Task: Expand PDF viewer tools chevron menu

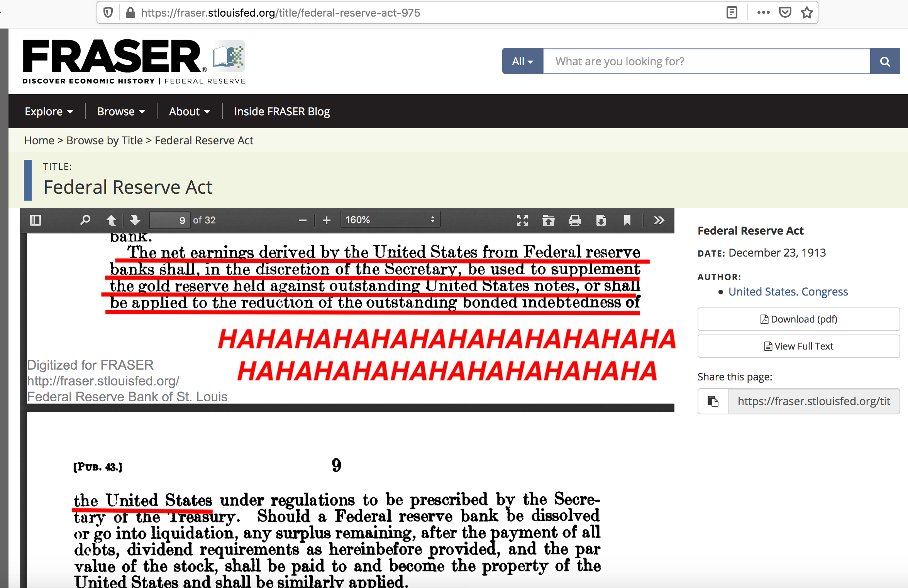Action: point(659,220)
